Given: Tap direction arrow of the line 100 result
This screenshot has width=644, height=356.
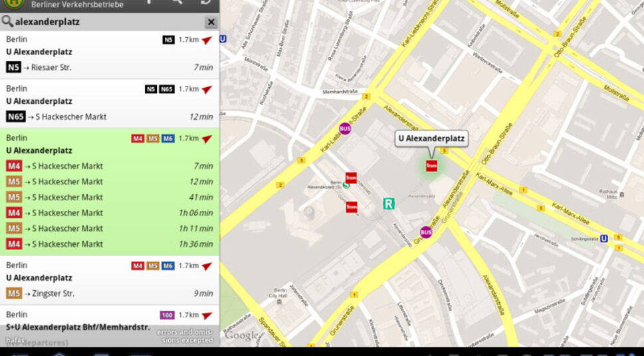Looking at the screenshot, I should (x=207, y=315).
